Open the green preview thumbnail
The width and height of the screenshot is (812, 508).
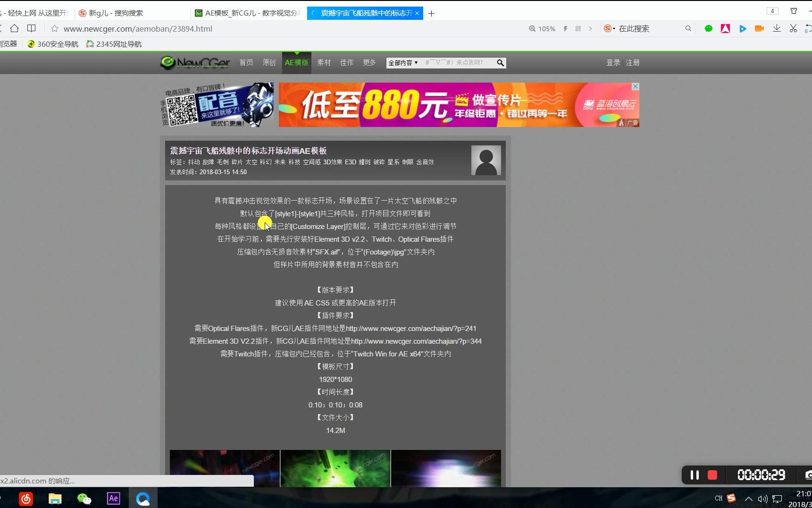coord(335,468)
